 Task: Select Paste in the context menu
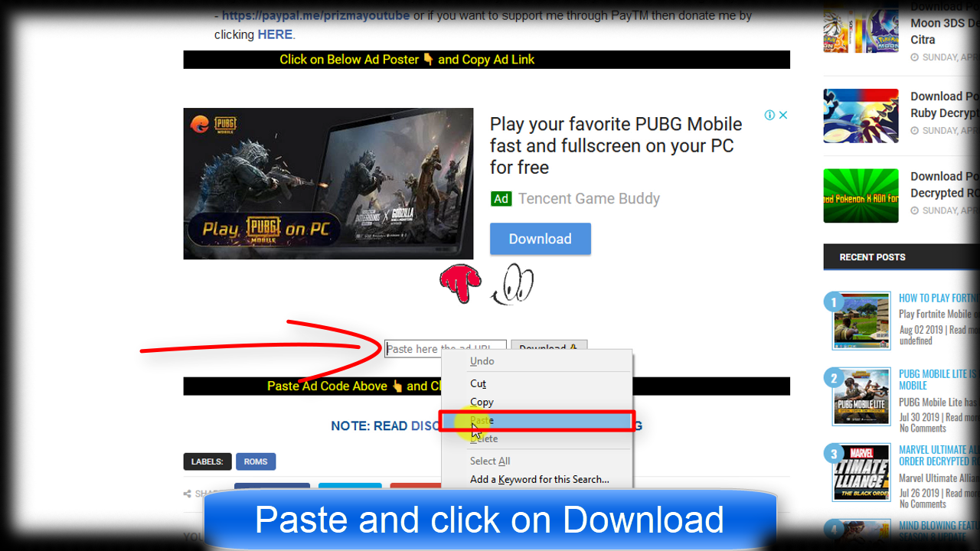[x=537, y=420]
